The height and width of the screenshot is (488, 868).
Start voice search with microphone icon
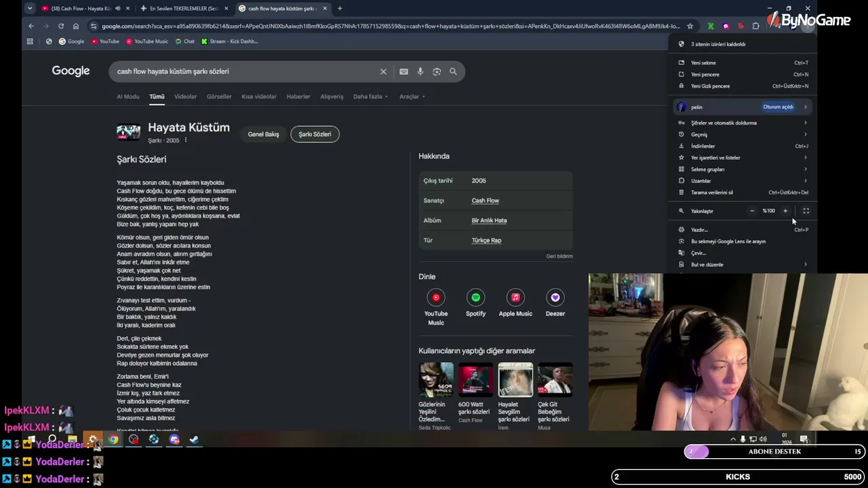[420, 71]
